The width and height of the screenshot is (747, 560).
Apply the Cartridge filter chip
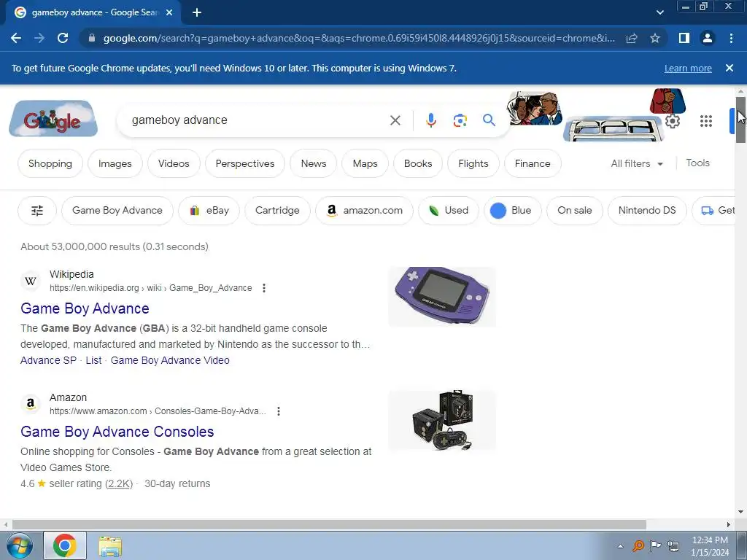point(277,210)
